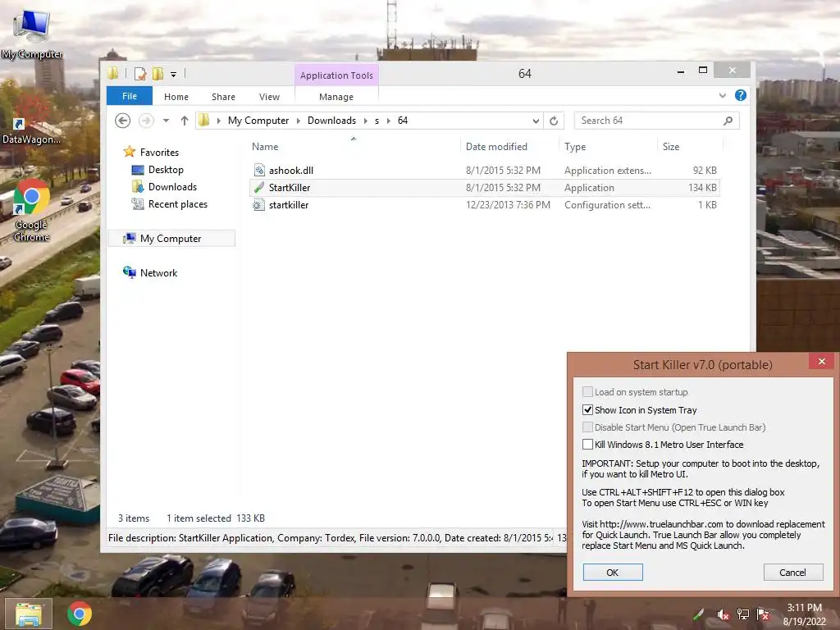Open the recent locations dropdown arrow
The width and height of the screenshot is (840, 630).
(x=166, y=121)
